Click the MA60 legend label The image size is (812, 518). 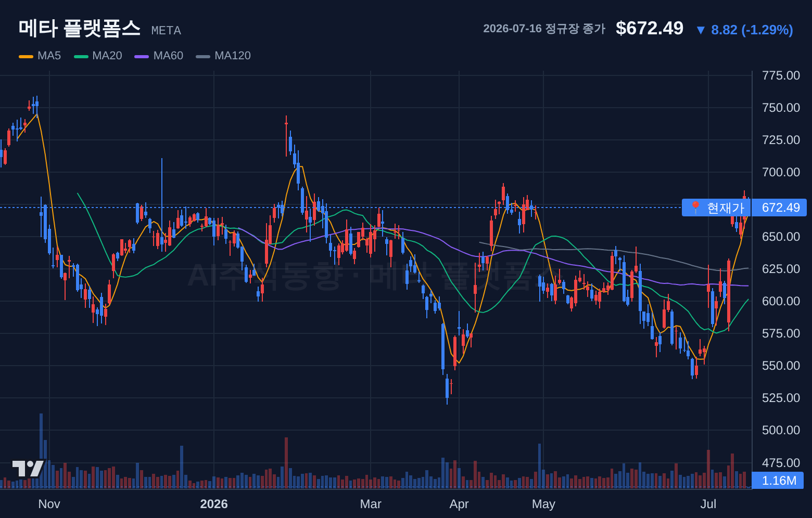[168, 56]
